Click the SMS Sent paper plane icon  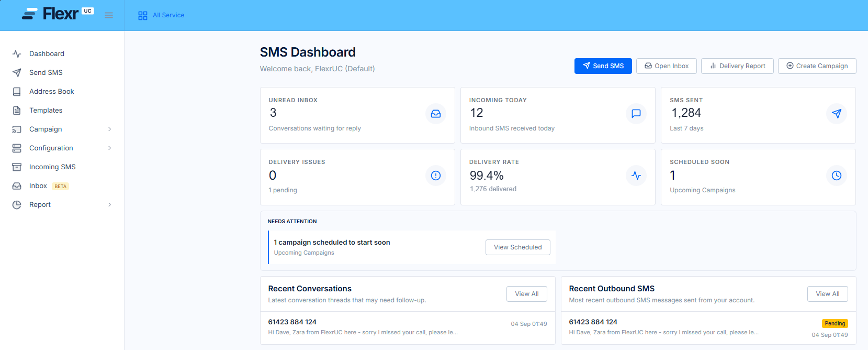pyautogui.click(x=837, y=114)
